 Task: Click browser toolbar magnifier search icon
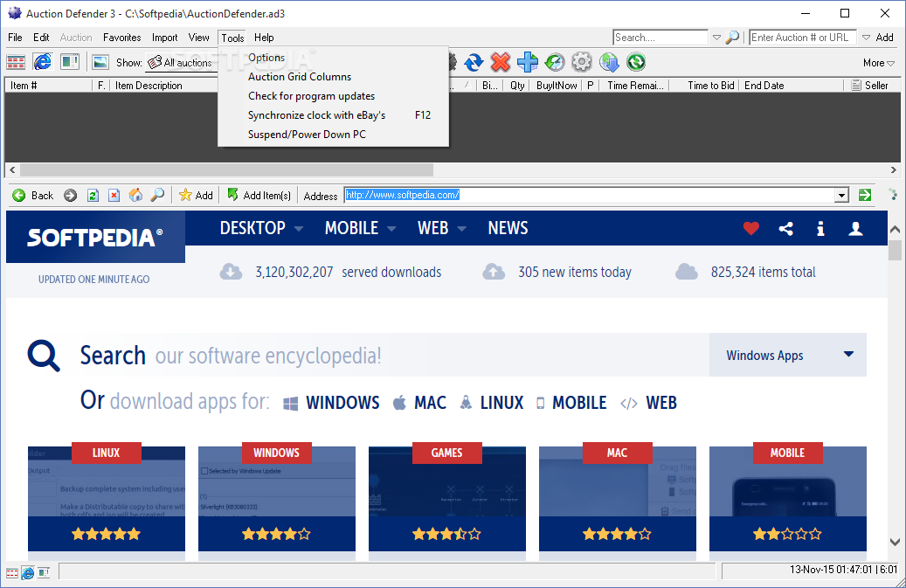[x=157, y=195]
